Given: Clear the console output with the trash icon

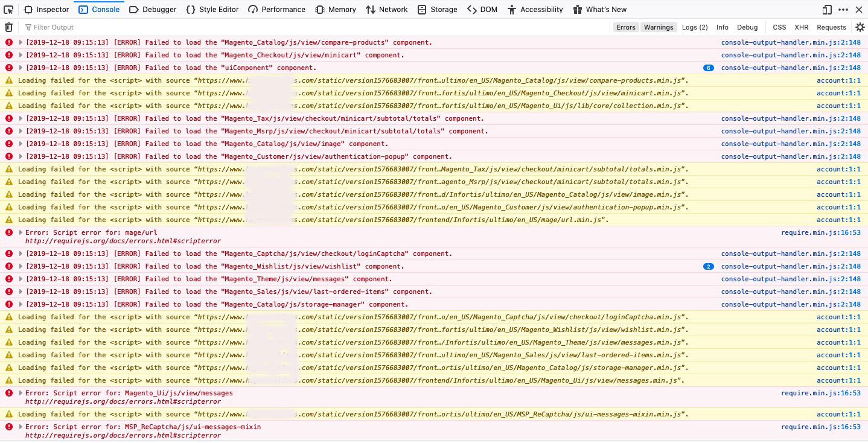Looking at the screenshot, I should coord(8,27).
